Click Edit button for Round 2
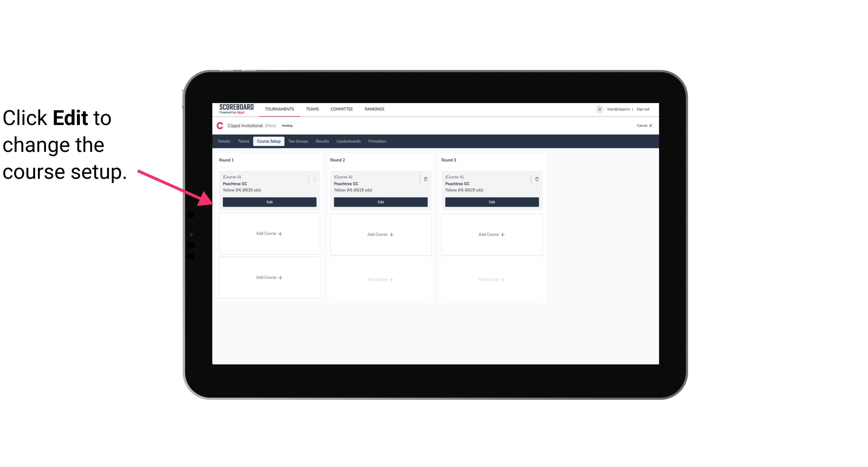The width and height of the screenshot is (868, 467). click(x=380, y=201)
